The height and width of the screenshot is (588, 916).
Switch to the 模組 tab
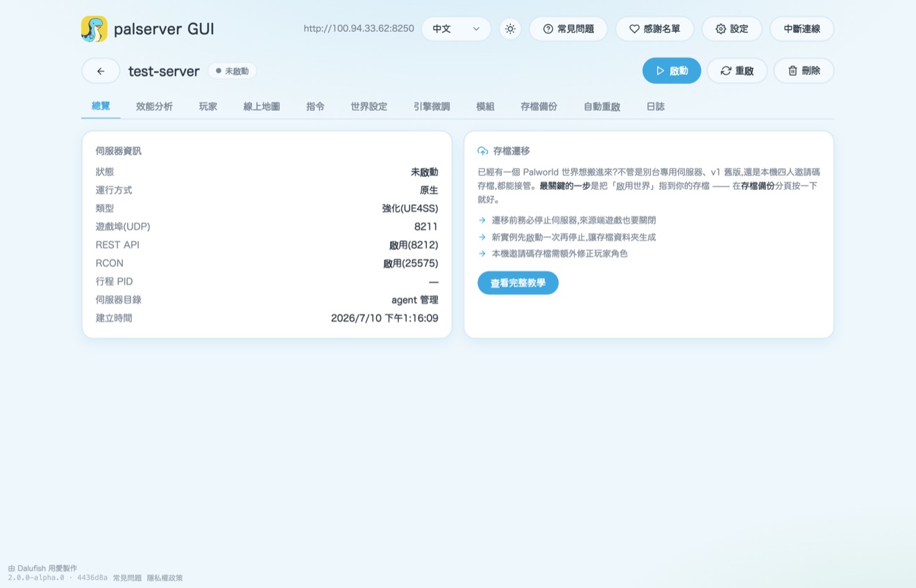[485, 107]
